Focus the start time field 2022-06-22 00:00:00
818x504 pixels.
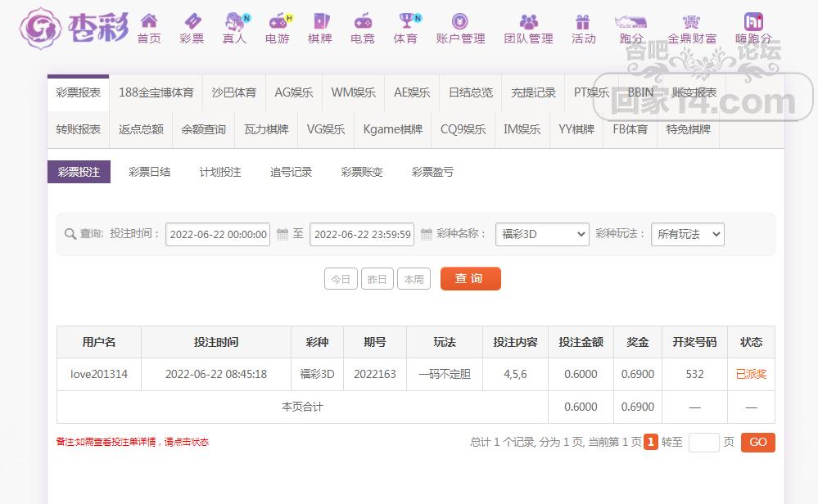tap(218, 234)
